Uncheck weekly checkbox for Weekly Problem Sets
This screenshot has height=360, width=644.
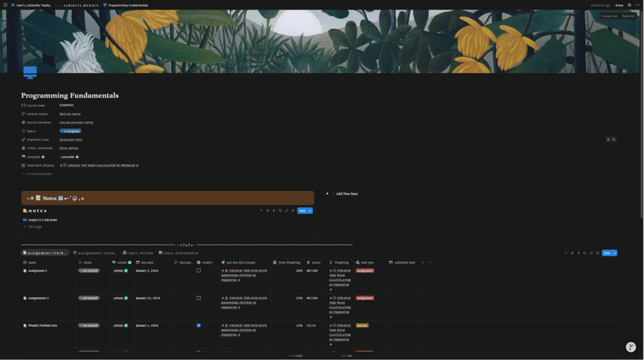click(199, 325)
